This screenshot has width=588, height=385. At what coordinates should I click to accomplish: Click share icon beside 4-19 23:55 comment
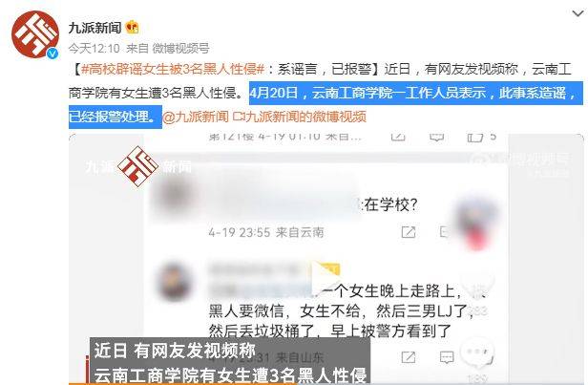point(409,232)
